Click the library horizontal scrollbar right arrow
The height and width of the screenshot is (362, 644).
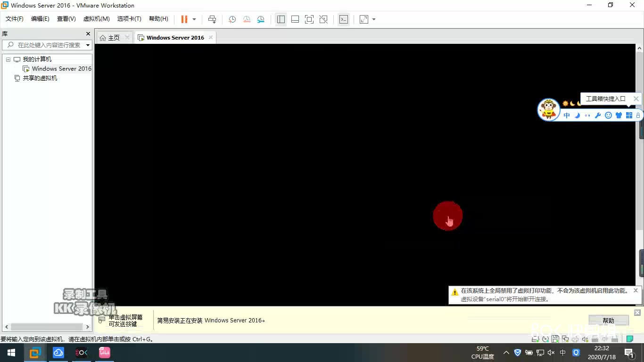(88, 327)
